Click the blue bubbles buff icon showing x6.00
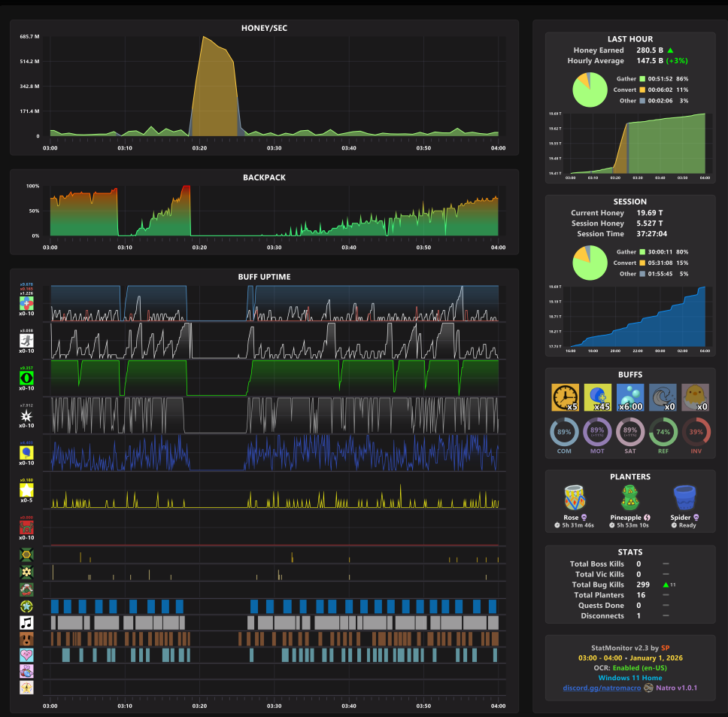The height and width of the screenshot is (717, 728). (630, 397)
